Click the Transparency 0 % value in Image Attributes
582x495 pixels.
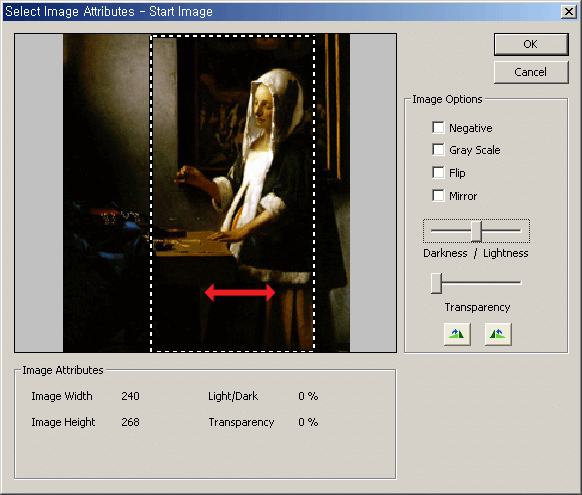[x=308, y=422]
